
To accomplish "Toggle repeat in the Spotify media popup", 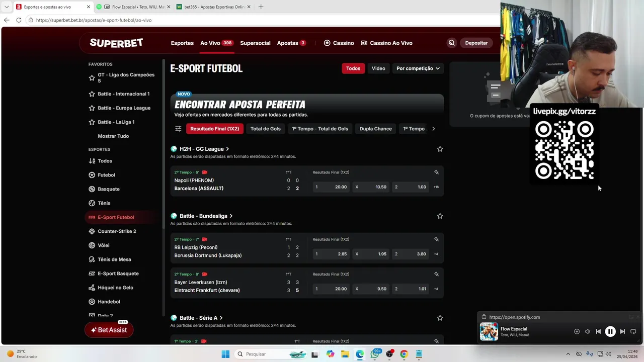I will (x=633, y=331).
